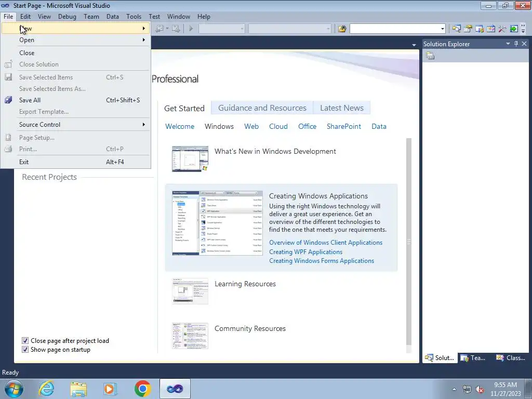532x399 pixels.
Task: Open What's New in Windows Development thumbnail
Action: pos(190,159)
